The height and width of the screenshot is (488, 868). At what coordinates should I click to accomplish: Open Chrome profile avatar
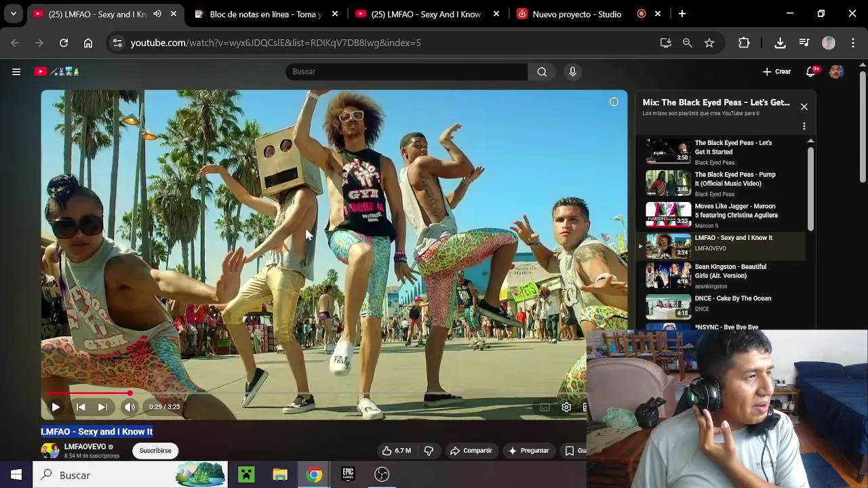[829, 43]
